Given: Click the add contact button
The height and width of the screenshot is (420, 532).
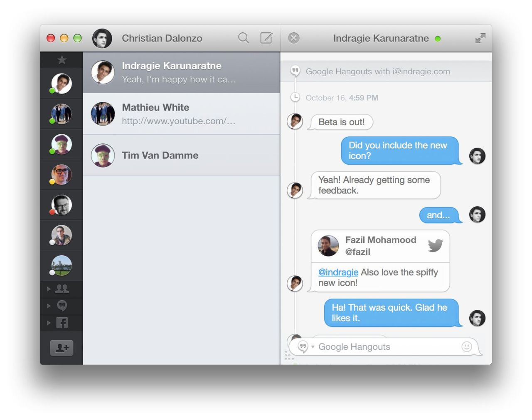Looking at the screenshot, I should coord(62,348).
